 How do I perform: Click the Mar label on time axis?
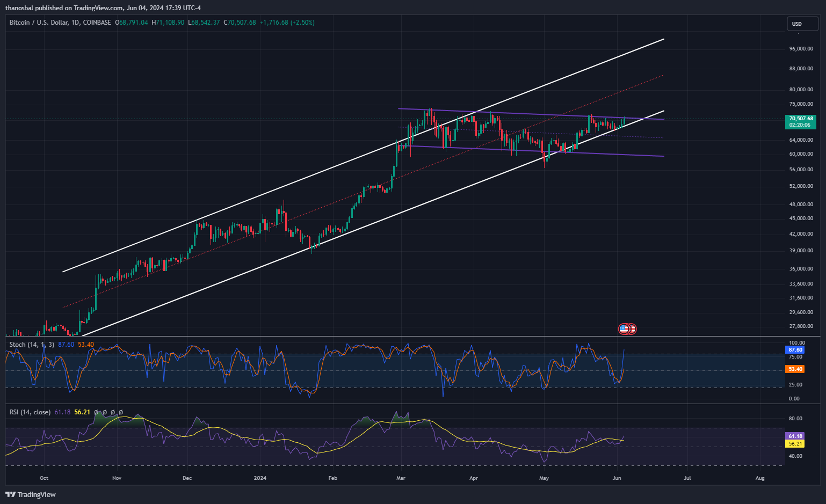click(401, 478)
